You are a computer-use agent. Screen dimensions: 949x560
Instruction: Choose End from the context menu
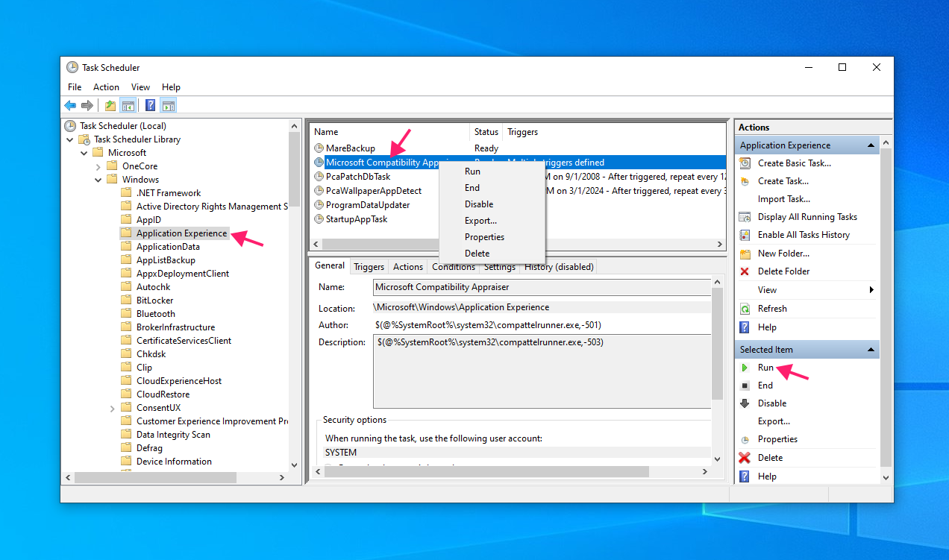click(492, 188)
